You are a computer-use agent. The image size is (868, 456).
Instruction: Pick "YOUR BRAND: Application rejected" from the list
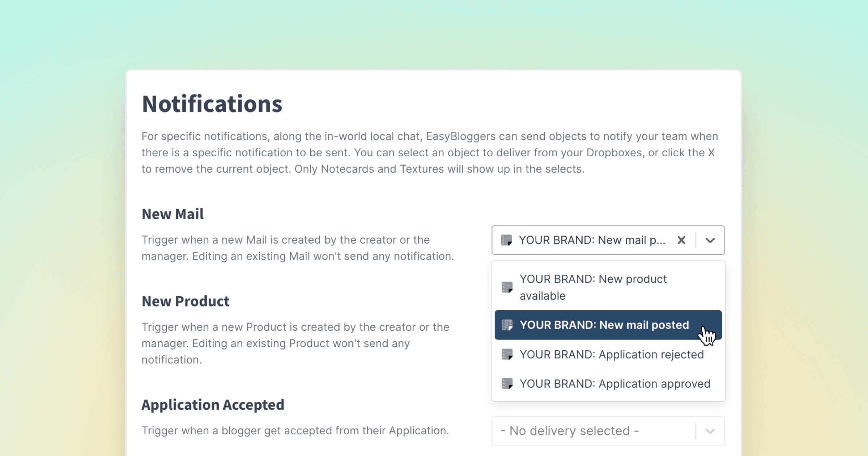tap(611, 355)
